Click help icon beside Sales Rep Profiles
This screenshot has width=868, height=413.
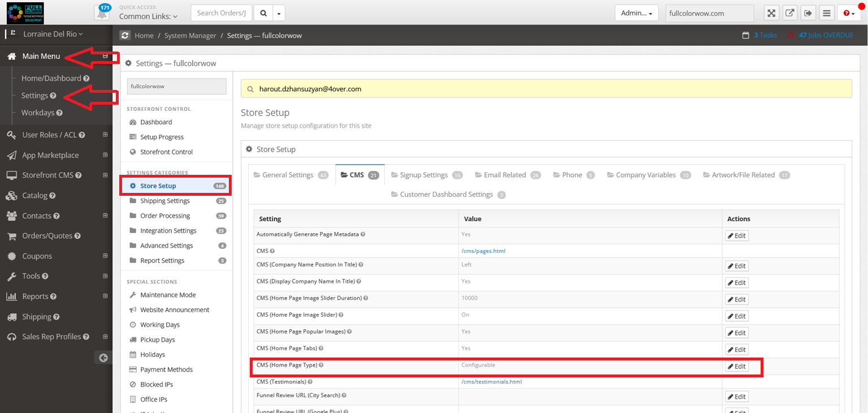pyautogui.click(x=86, y=337)
